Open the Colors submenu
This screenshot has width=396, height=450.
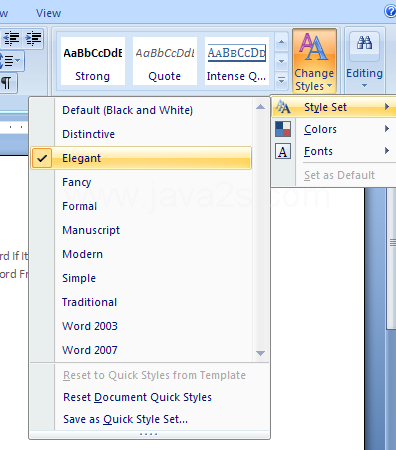coord(334,129)
